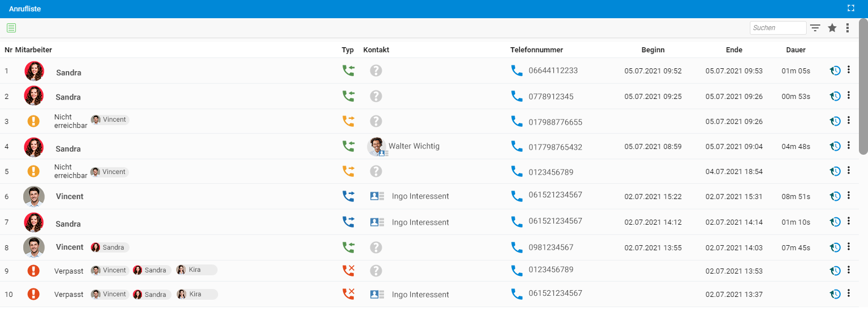
Task: Click the vertical scrollbar thumb
Action: 863,86
